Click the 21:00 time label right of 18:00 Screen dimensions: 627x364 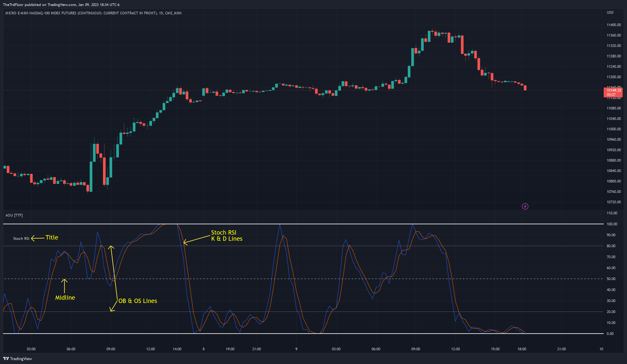pos(561,349)
